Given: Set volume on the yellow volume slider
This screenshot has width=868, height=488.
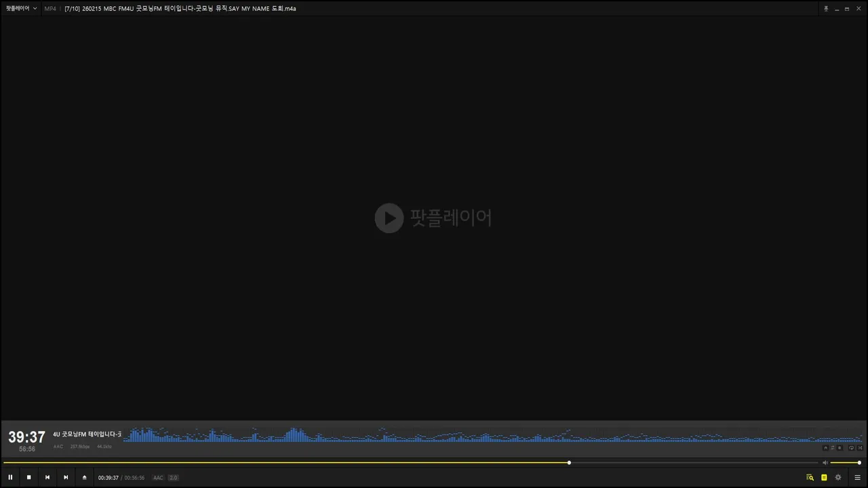Looking at the screenshot, I should [x=845, y=463].
